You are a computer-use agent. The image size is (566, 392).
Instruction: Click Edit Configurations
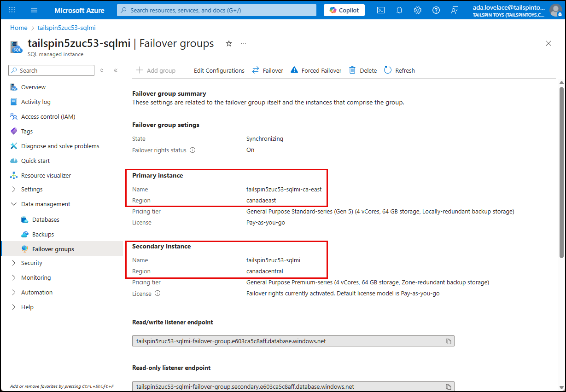218,70
